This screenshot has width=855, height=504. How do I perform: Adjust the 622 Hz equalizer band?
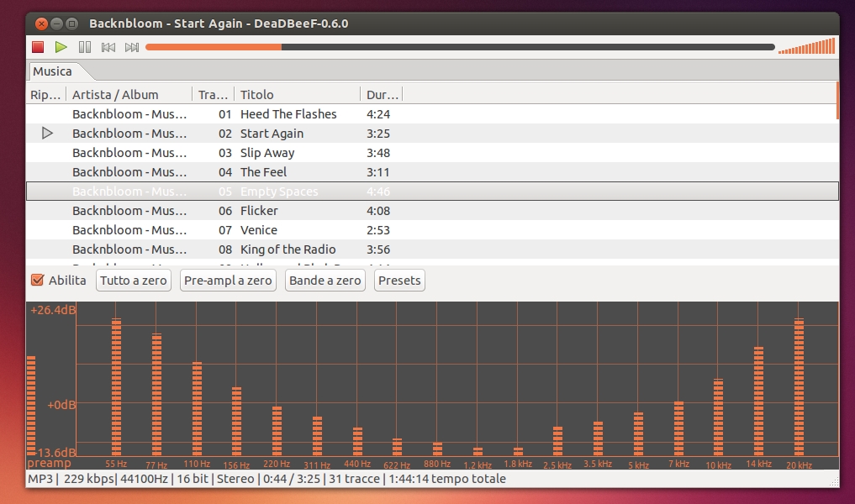pyautogui.click(x=397, y=447)
